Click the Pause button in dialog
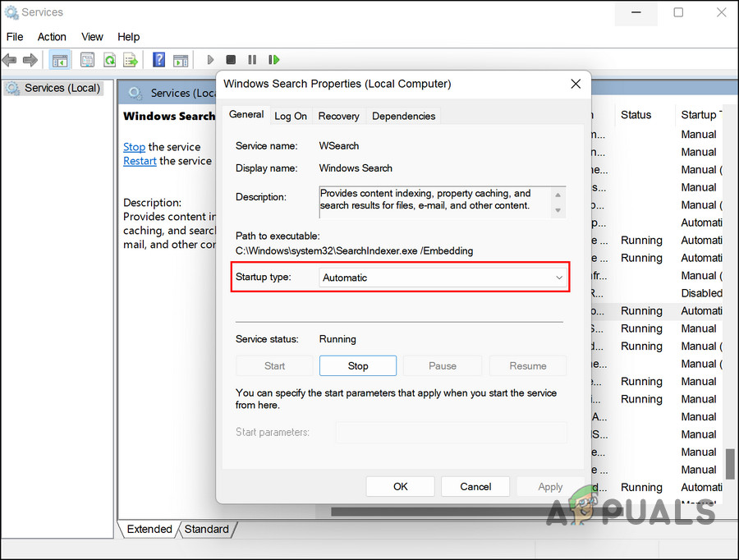 click(442, 365)
